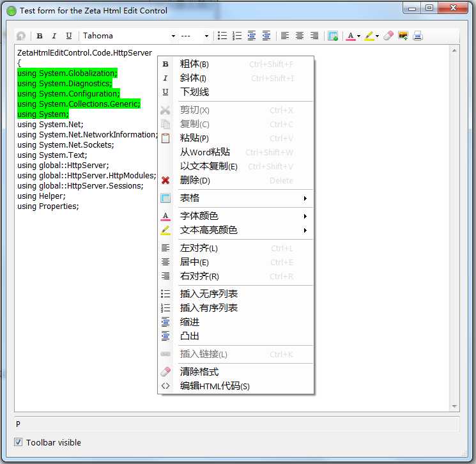Open the font size dropdown showing ---
Viewport: 476px width, 464px height.
[x=206, y=36]
